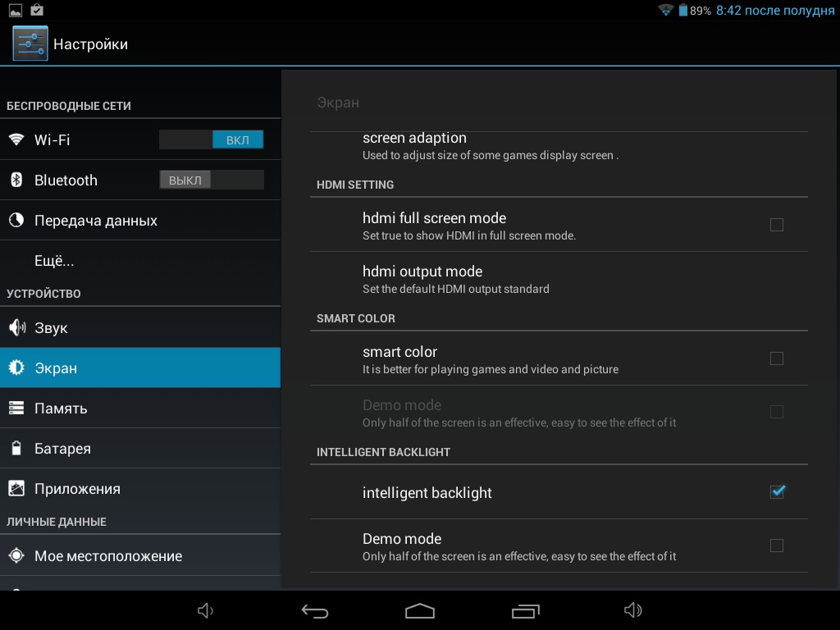Tap the volume down speaker icon
The width and height of the screenshot is (840, 630).
coord(206,610)
